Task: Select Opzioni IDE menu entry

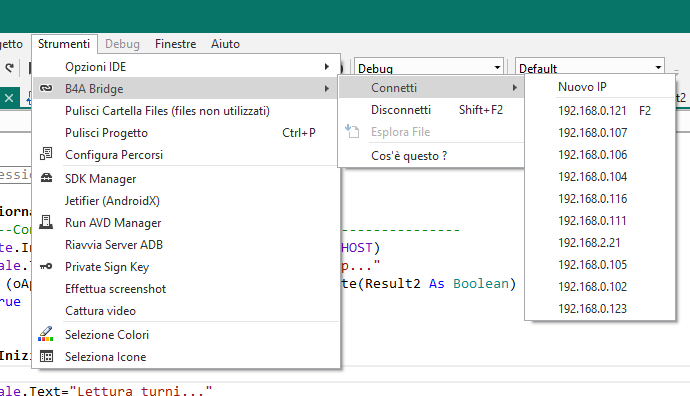Action: (x=186, y=66)
